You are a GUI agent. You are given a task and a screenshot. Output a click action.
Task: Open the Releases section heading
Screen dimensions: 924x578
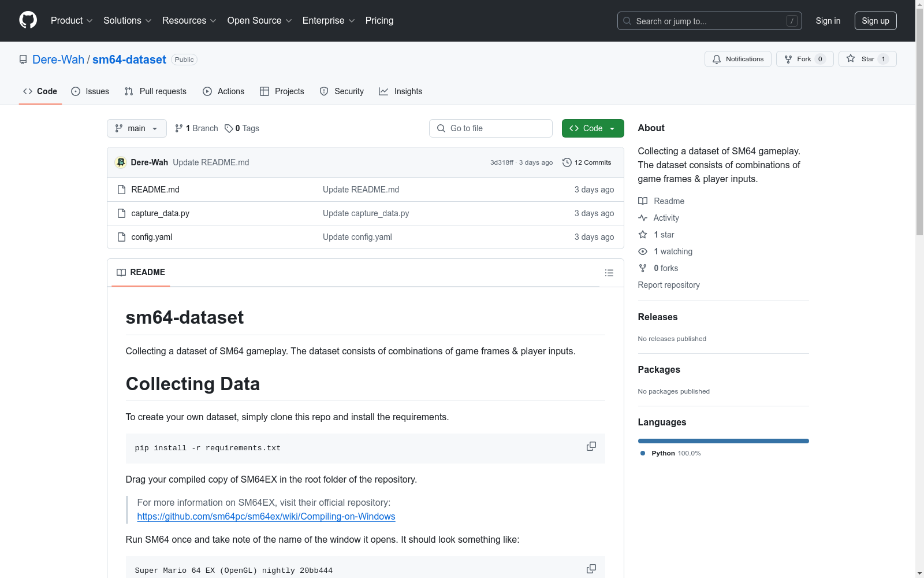658,317
